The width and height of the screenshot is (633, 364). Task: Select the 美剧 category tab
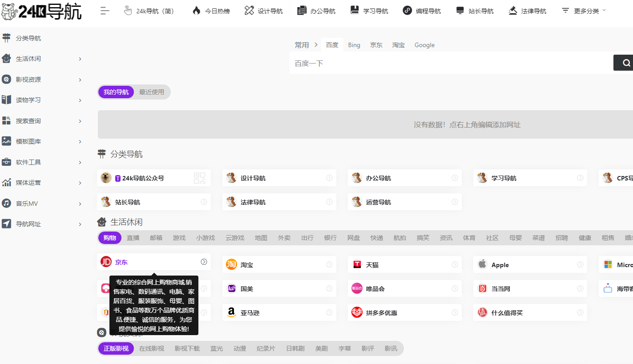click(322, 348)
